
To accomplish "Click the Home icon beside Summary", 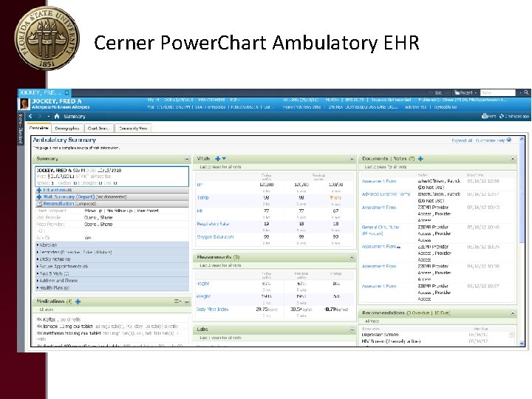I will [x=57, y=117].
